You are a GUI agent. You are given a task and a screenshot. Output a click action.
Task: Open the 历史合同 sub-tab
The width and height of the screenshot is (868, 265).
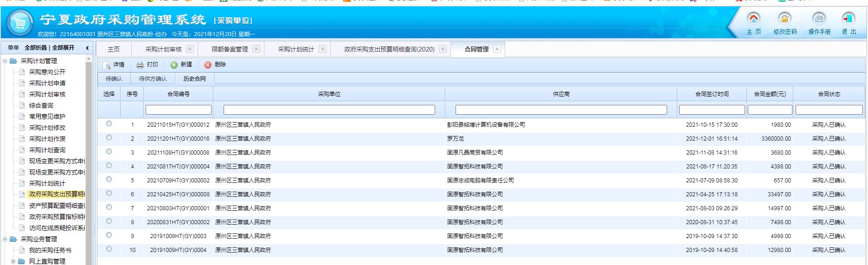pos(194,79)
